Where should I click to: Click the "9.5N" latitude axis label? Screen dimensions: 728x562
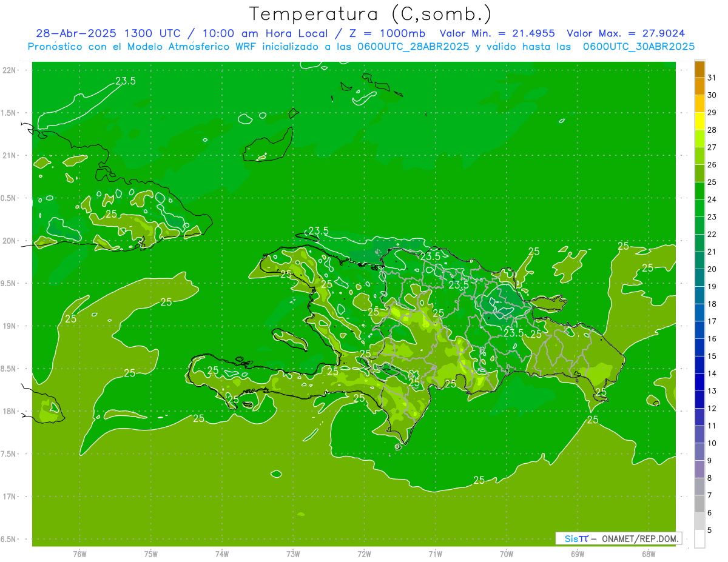(9, 283)
